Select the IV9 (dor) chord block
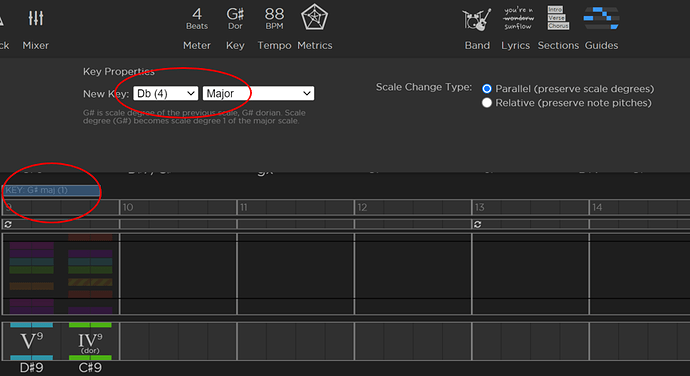This screenshot has height=376, width=690. pyautogui.click(x=90, y=342)
